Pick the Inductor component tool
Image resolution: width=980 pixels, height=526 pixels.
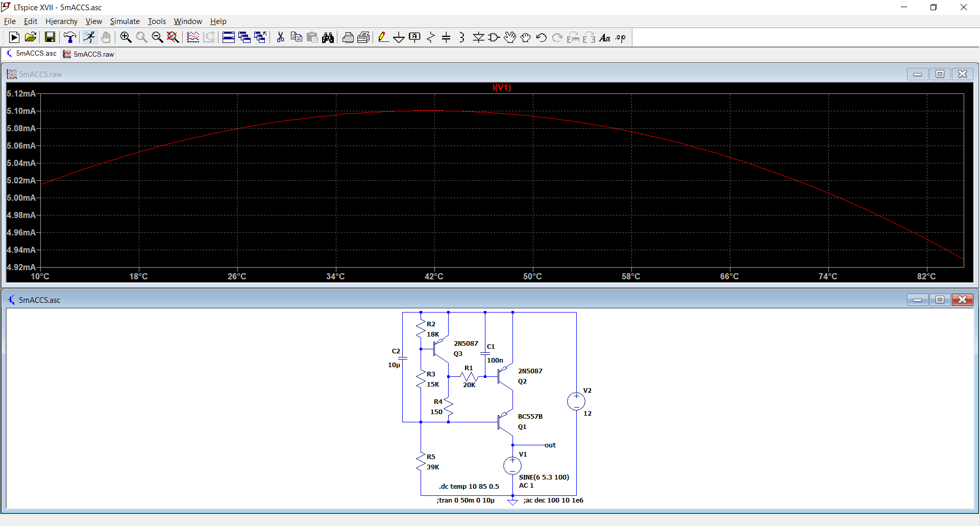(x=462, y=37)
